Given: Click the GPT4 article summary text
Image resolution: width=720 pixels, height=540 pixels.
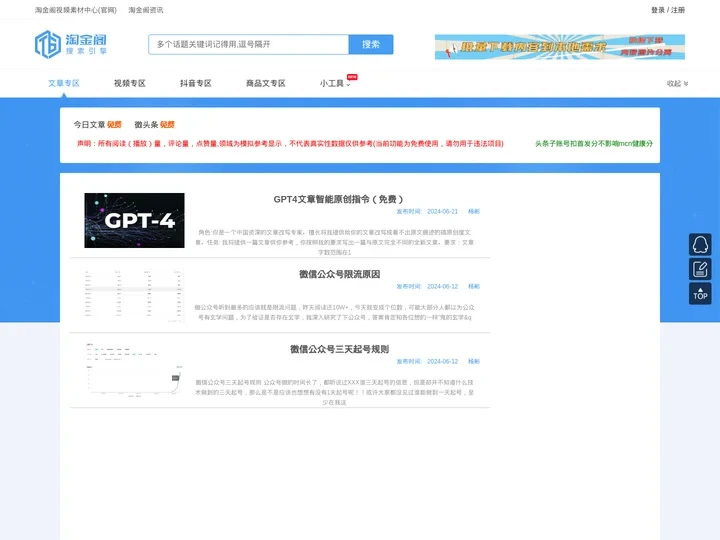Looking at the screenshot, I should click(334, 242).
